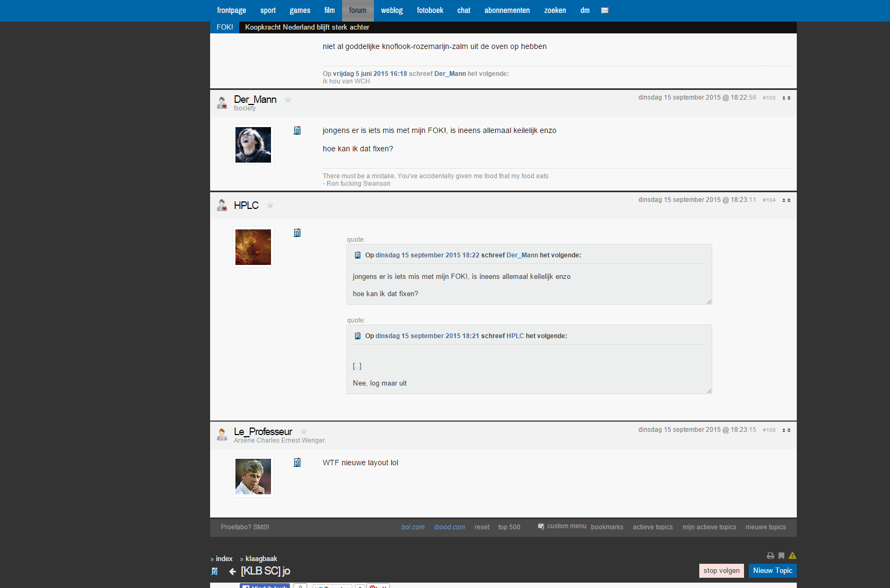Report the topic with the warning triangle icon

click(792, 556)
